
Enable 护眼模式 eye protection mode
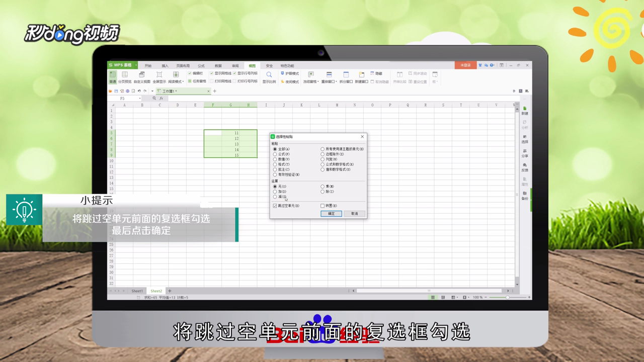[289, 73]
